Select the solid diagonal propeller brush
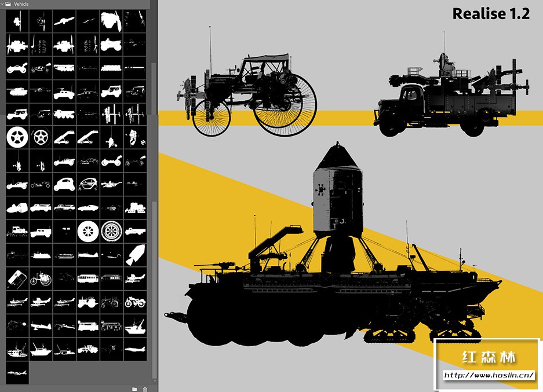The width and height of the screenshot is (543, 392). tap(64, 21)
